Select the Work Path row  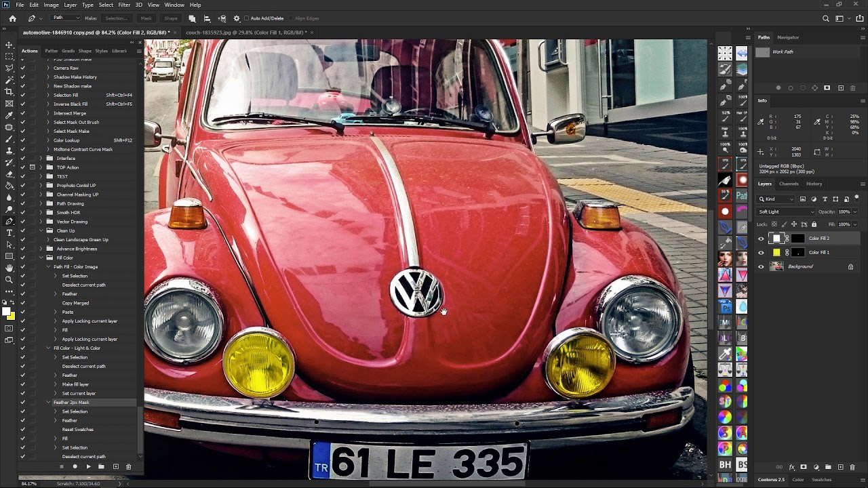809,52
